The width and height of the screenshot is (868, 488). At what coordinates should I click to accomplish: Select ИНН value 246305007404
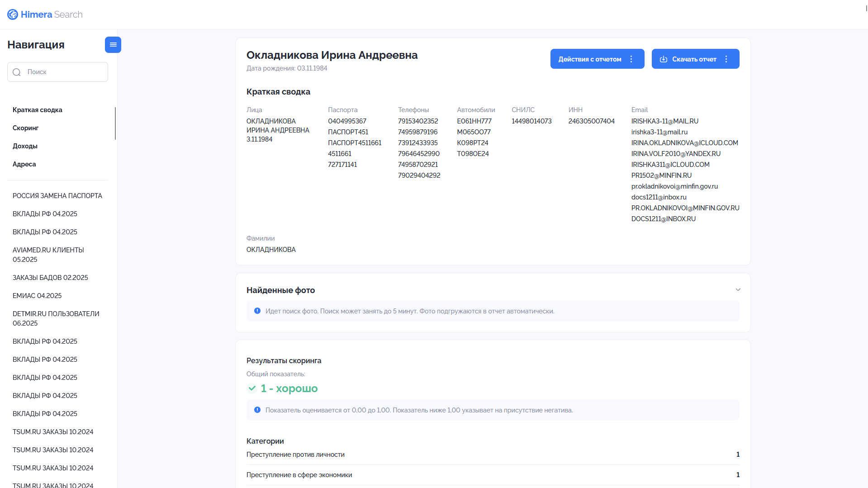(x=592, y=121)
